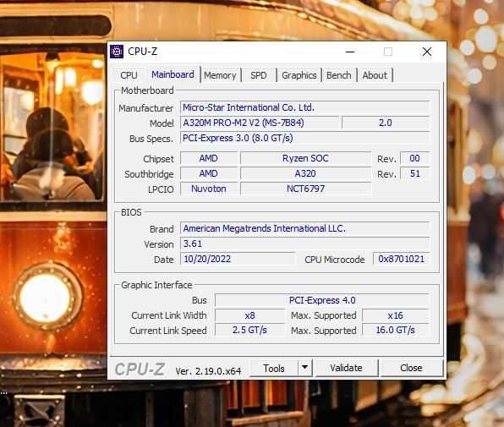The image size is (504, 427).
Task: Click the Southbridge Rev. value 51
Action: click(x=414, y=173)
